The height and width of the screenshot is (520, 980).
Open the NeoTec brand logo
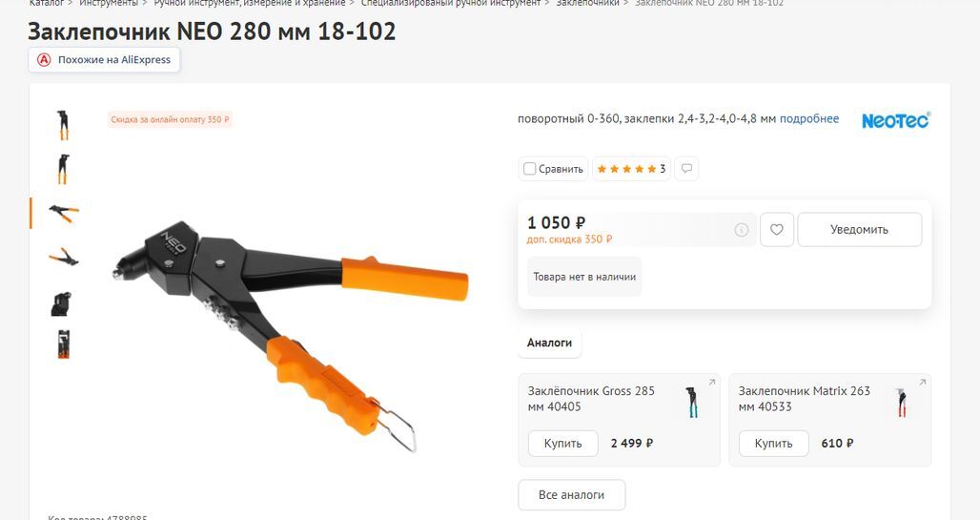(x=895, y=120)
